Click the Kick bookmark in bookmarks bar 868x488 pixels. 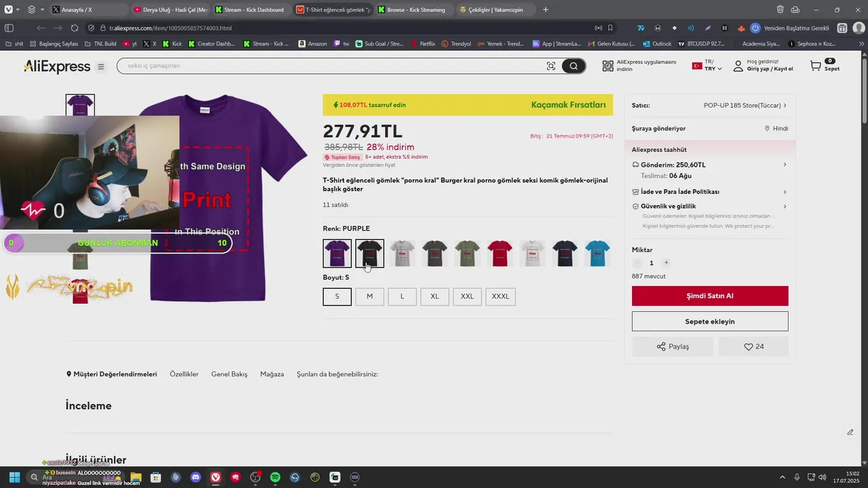click(172, 43)
